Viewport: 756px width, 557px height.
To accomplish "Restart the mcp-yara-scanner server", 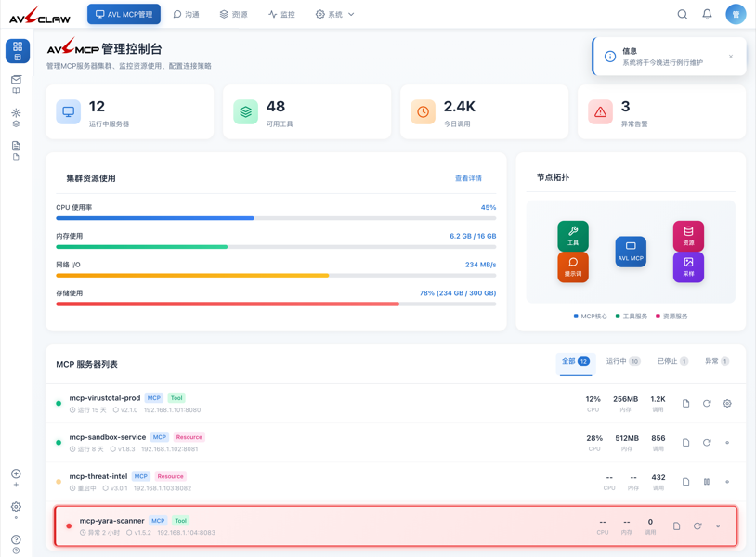I will (x=697, y=526).
